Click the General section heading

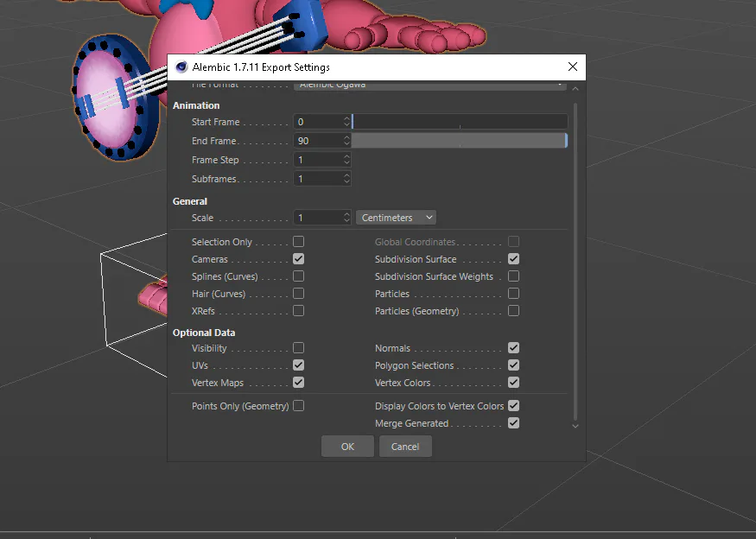tap(190, 201)
